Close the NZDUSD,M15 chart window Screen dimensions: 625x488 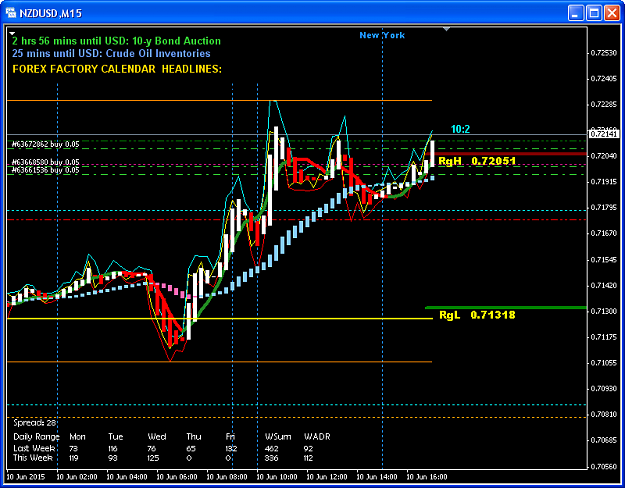(612, 13)
